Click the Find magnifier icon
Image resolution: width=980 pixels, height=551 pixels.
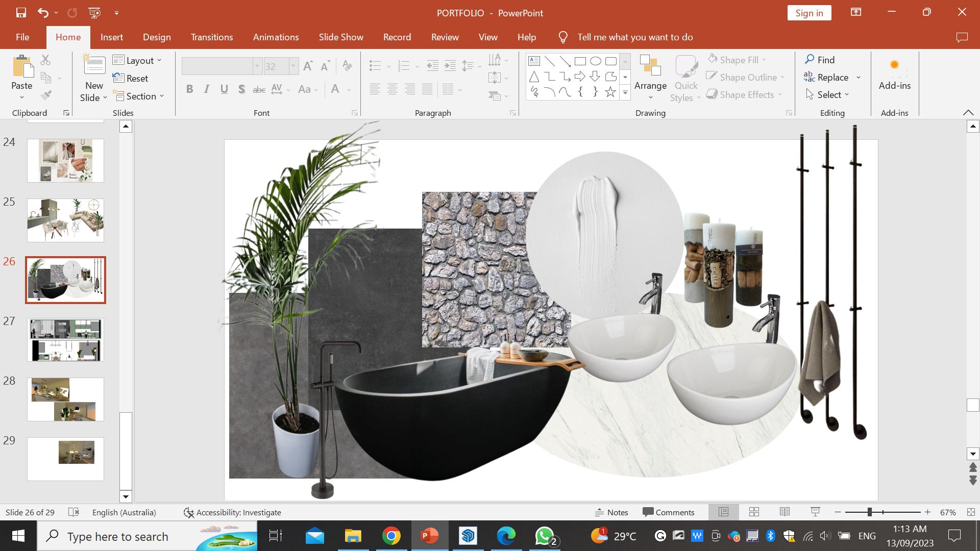tap(810, 60)
